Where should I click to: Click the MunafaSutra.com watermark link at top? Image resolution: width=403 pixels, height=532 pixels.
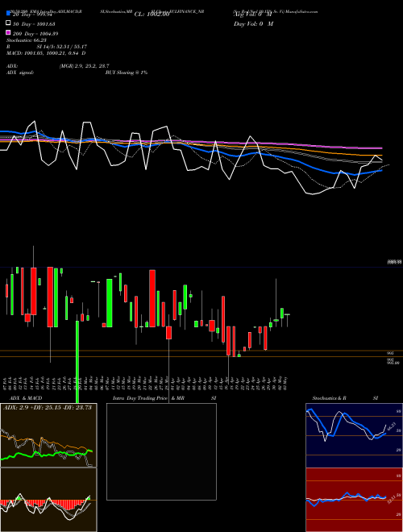(x=302, y=11)
